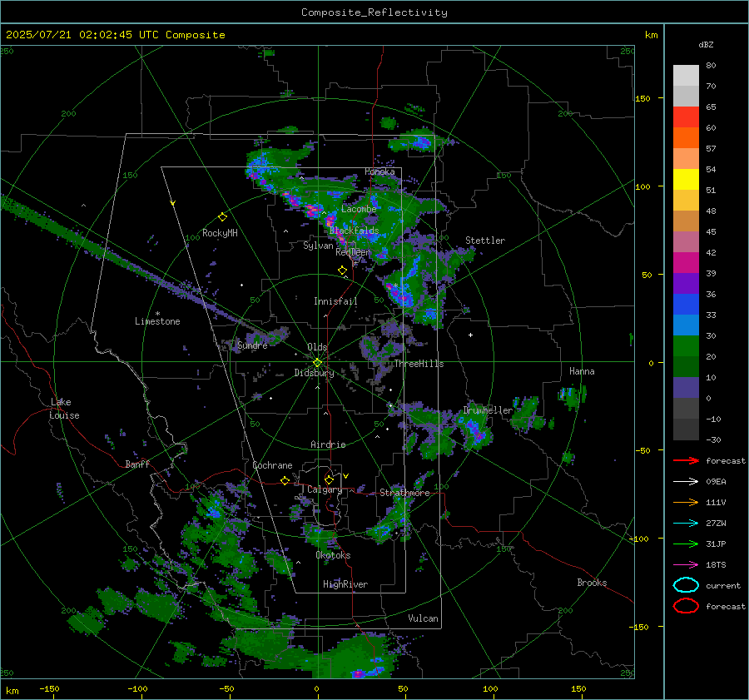The width and height of the screenshot is (749, 700).
Task: Click the Lacombe city label
Action: (x=359, y=209)
